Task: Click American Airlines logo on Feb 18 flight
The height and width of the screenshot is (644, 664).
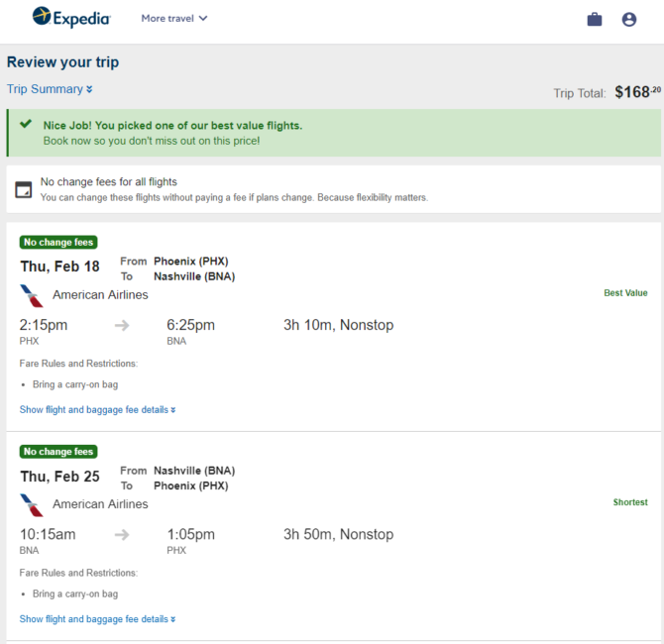Action: [32, 295]
